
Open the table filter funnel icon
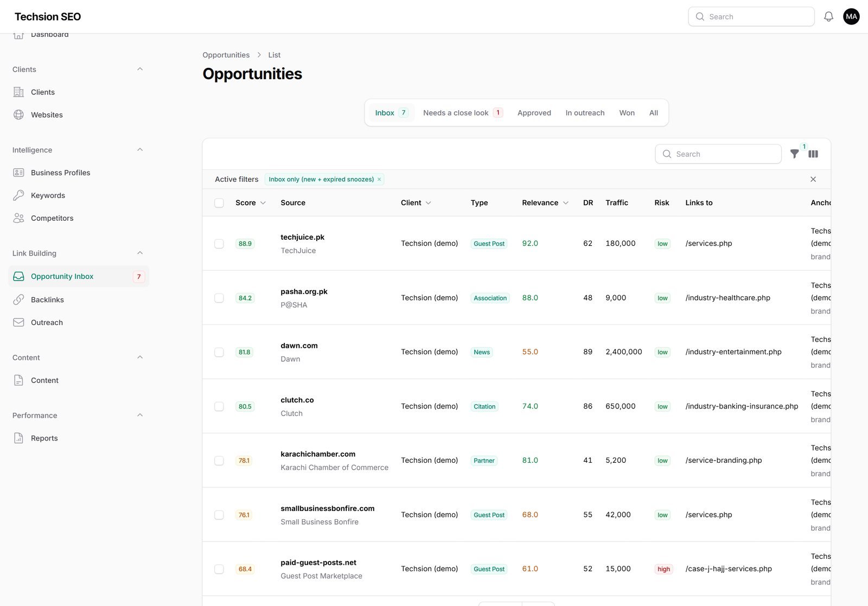point(794,154)
